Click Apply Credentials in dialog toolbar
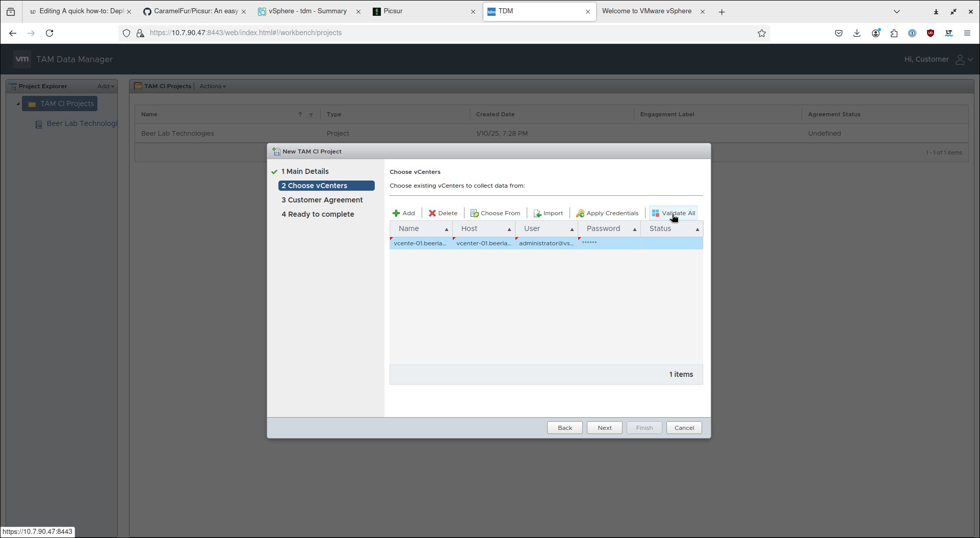The image size is (980, 538). point(607,213)
